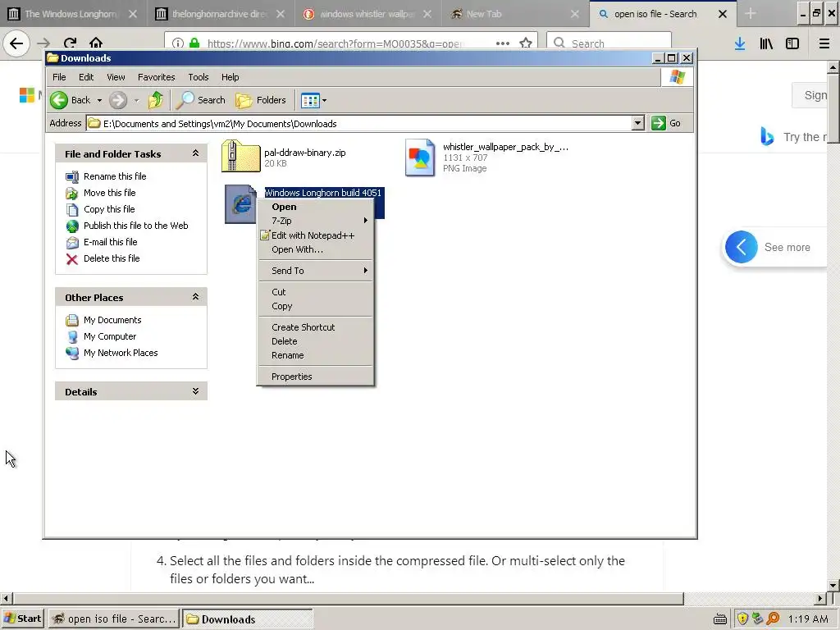
Task: Go up one folder level icon
Action: [155, 99]
